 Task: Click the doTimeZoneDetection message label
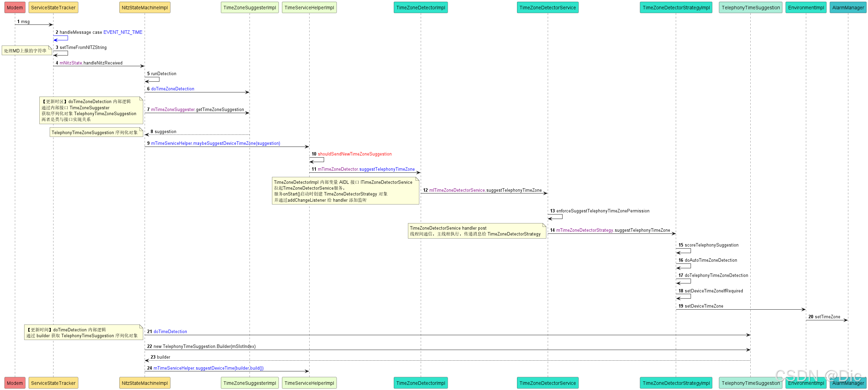tap(173, 89)
